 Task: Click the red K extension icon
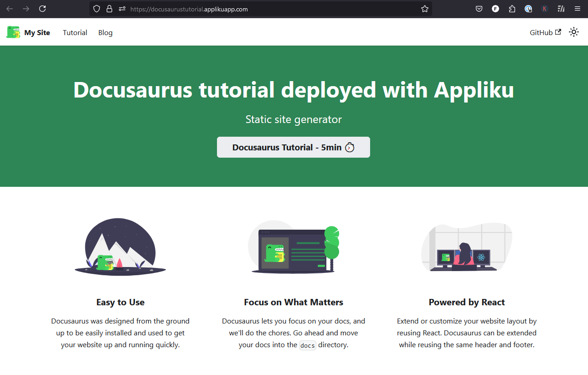click(545, 9)
